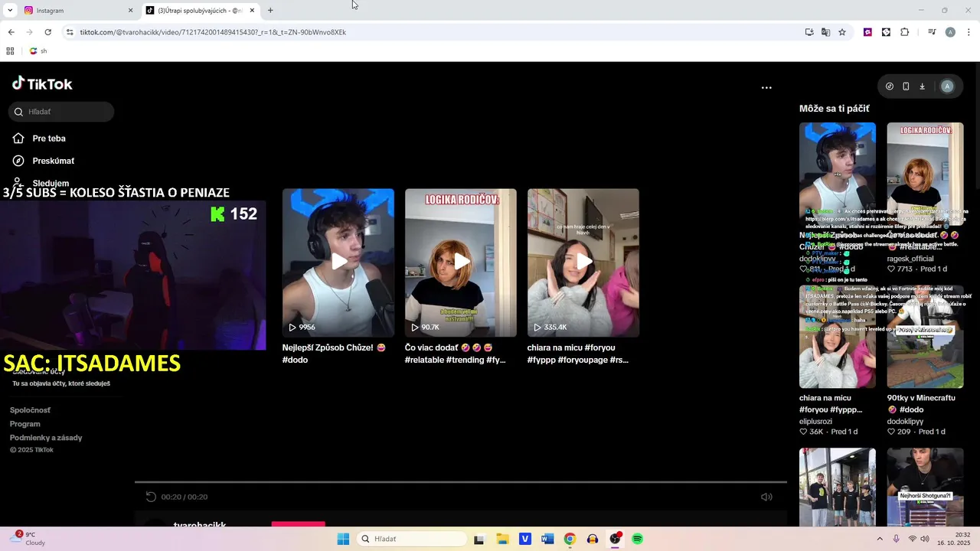Play the Nejlepší Způsob Chůze video
The width and height of the screenshot is (980, 551).
pyautogui.click(x=338, y=262)
